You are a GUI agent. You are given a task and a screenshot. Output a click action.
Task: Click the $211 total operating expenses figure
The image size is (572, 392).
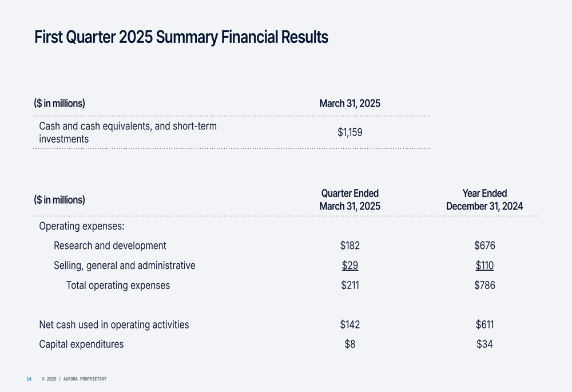tap(350, 285)
